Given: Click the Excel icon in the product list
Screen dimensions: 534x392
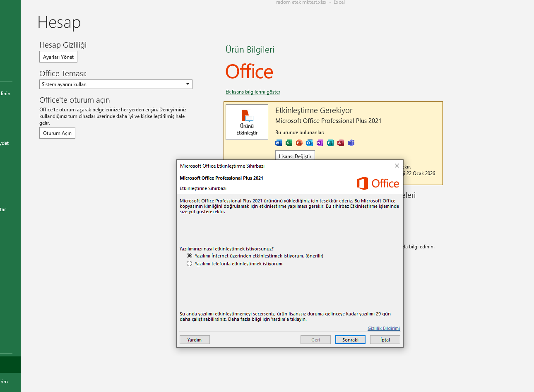Looking at the screenshot, I should coord(289,143).
